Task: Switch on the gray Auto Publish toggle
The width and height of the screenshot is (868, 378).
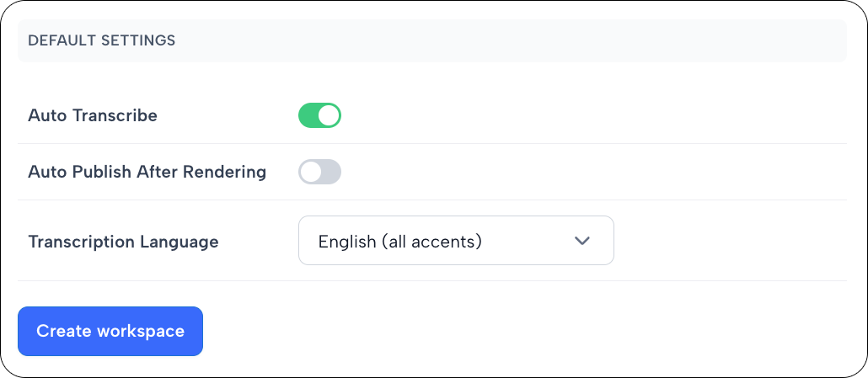Action: pos(319,172)
